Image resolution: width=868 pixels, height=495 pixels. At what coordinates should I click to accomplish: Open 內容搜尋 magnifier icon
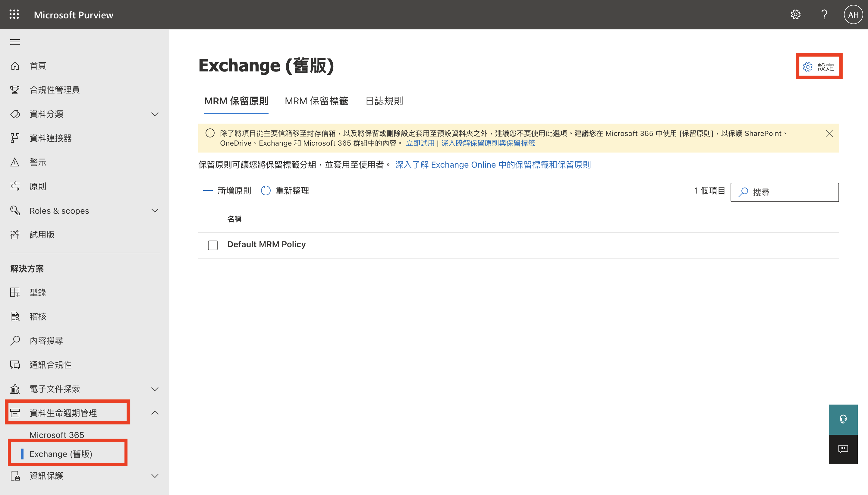(15, 341)
